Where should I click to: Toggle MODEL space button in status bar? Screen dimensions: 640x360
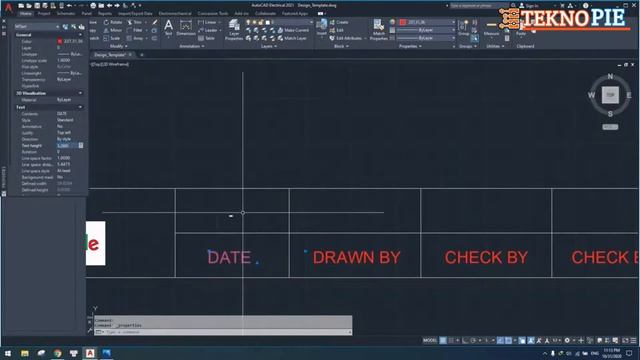click(x=430, y=340)
